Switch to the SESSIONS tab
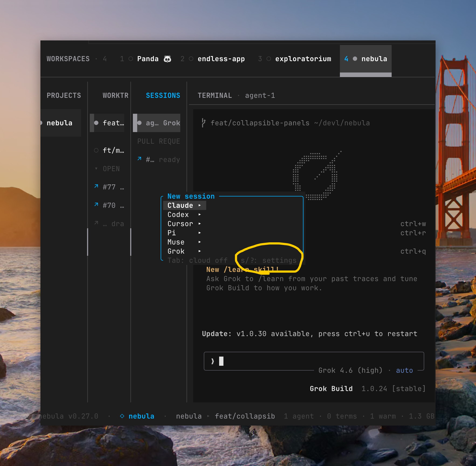 pos(163,95)
